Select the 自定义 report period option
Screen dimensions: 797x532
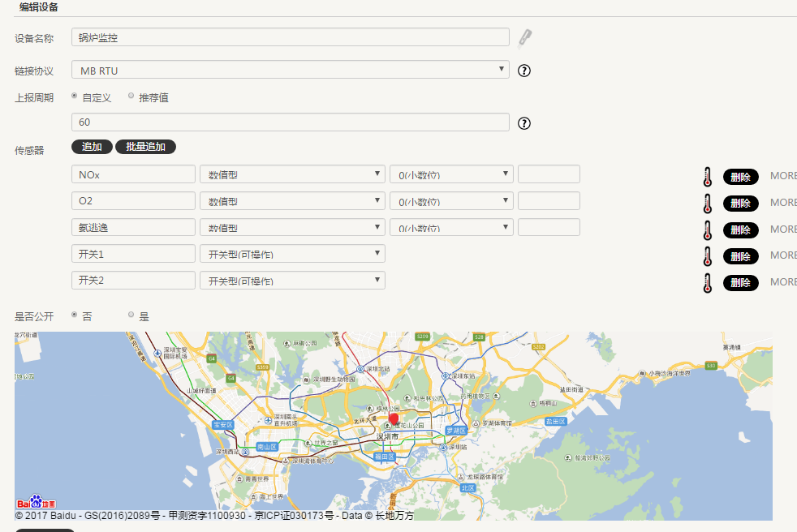(x=75, y=96)
